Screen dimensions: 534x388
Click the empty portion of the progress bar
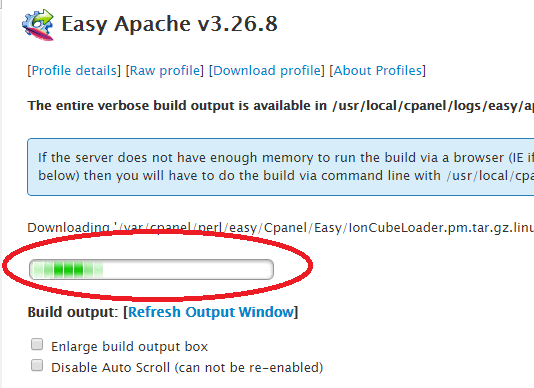[187, 269]
